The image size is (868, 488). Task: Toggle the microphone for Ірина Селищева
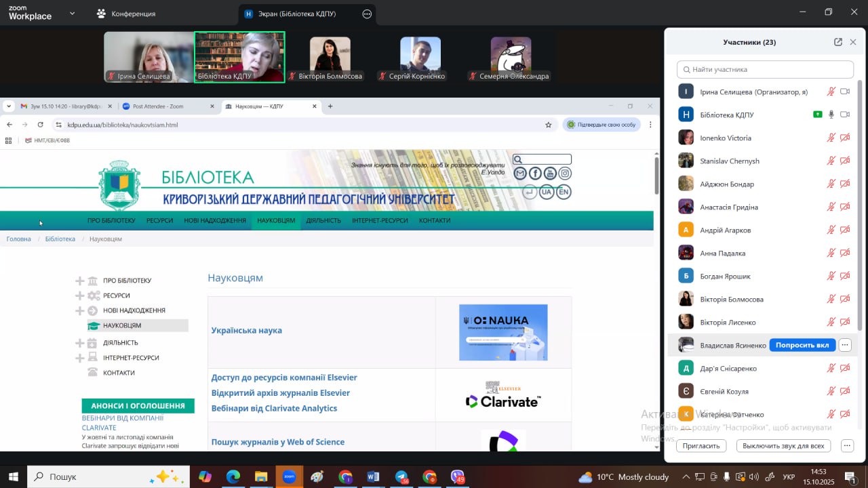point(831,91)
